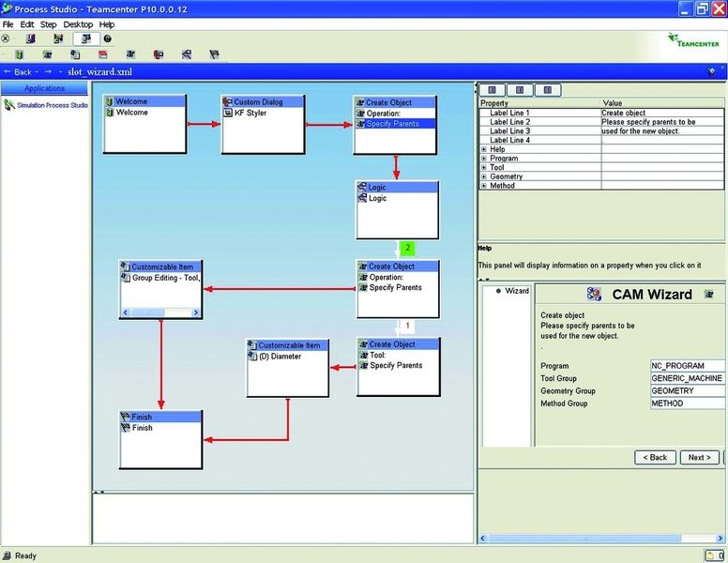Click scrollbar left arrow in Customizable Item node
The width and height of the screenshot is (728, 563).
[126, 312]
